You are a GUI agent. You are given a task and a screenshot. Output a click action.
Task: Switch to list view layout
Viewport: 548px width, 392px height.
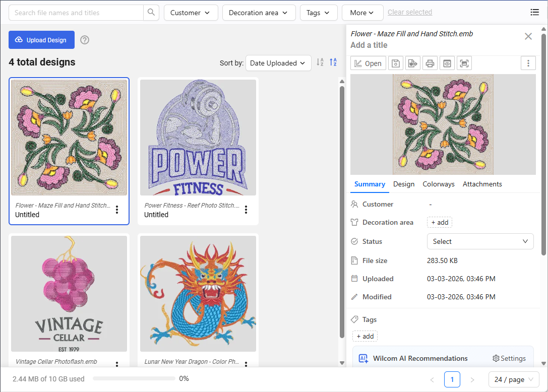click(534, 13)
